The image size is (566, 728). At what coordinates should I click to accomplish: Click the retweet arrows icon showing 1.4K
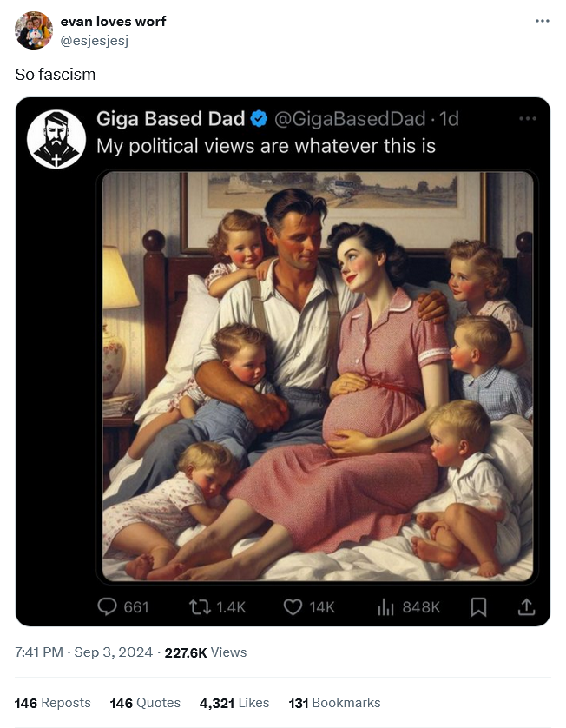pos(200,607)
